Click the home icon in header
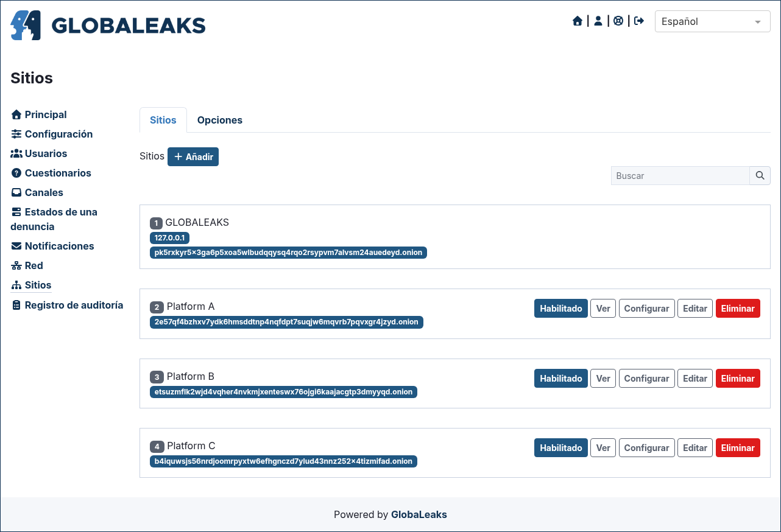This screenshot has width=781, height=532. [578, 21]
